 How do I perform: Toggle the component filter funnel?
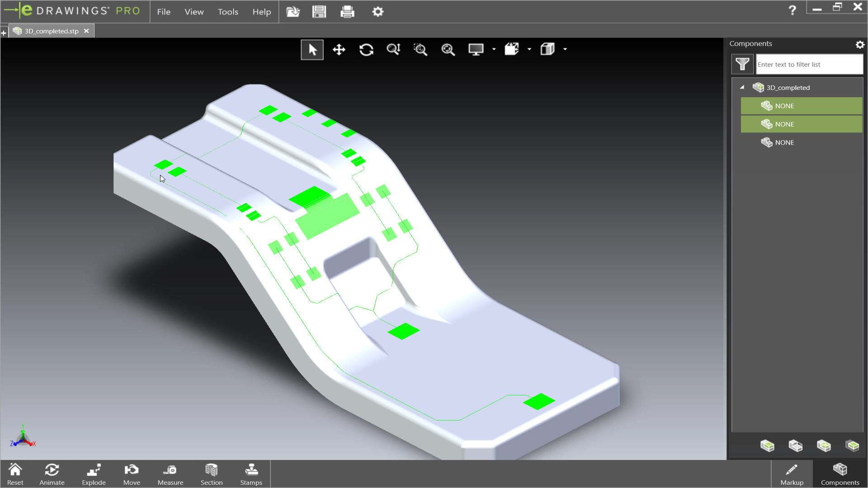pos(742,64)
